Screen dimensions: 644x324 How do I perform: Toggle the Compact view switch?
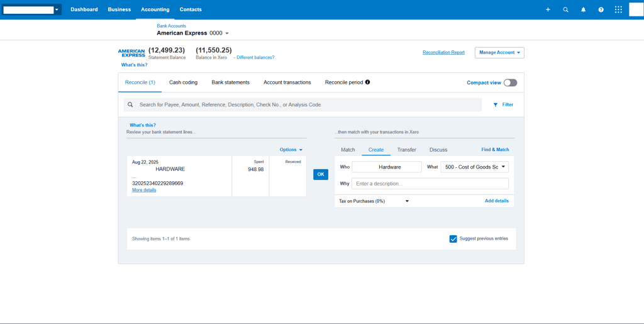[x=511, y=82]
